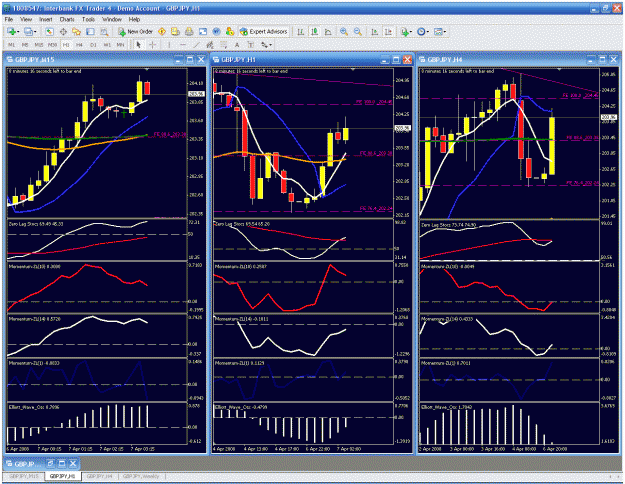Zoom in the chart with magnifier plus
Image resolution: width=625 pixels, height=484 pixels.
tap(344, 31)
